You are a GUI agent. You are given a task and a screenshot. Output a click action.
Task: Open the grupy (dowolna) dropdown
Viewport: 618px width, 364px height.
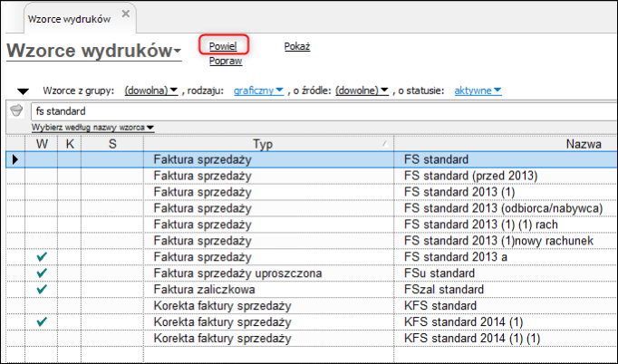point(151,91)
